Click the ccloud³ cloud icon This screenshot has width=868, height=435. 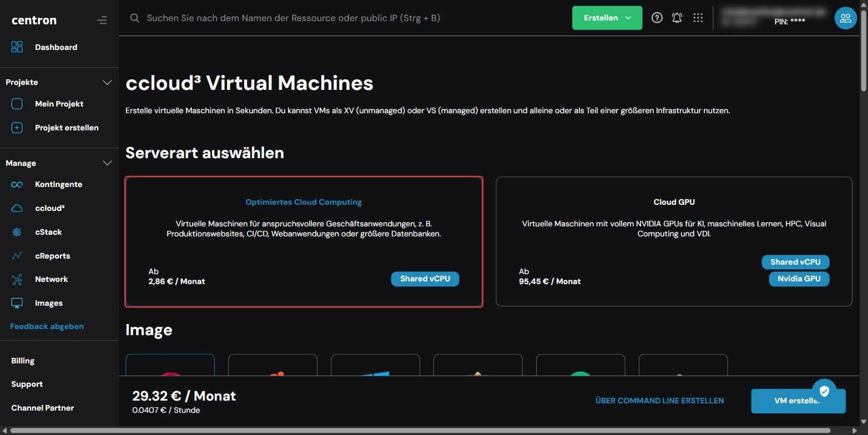pos(17,208)
